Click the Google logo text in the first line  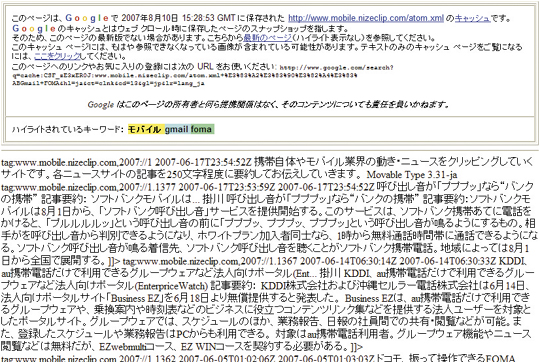pyautogui.click(x=87, y=18)
